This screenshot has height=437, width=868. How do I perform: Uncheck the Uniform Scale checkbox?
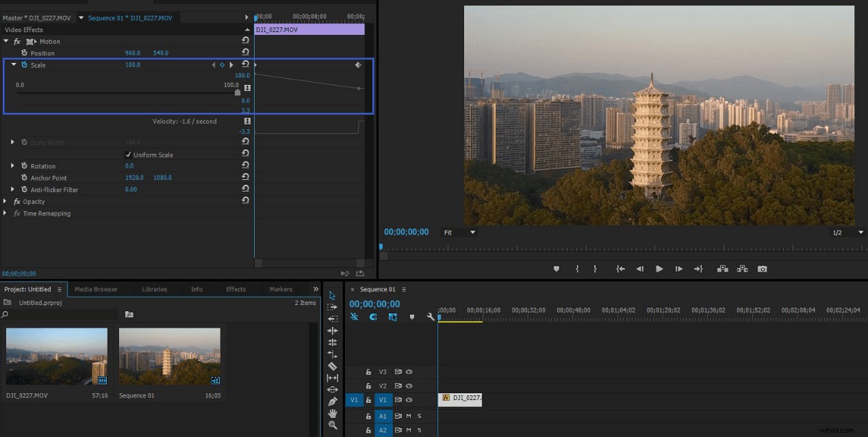129,154
